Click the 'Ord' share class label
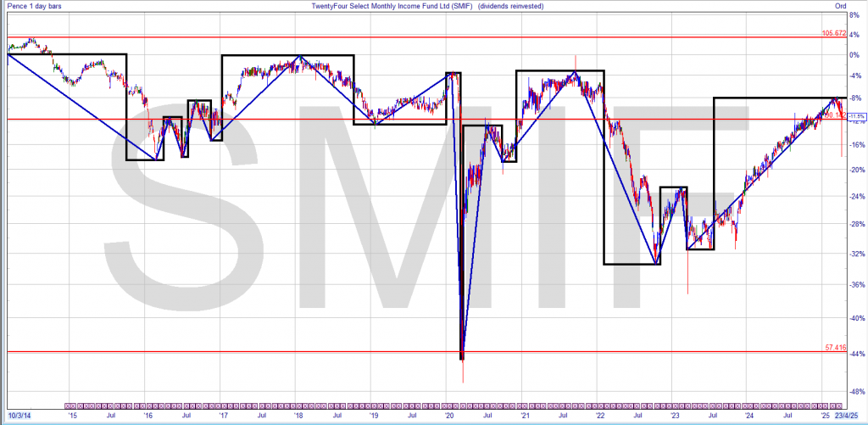 [840, 6]
